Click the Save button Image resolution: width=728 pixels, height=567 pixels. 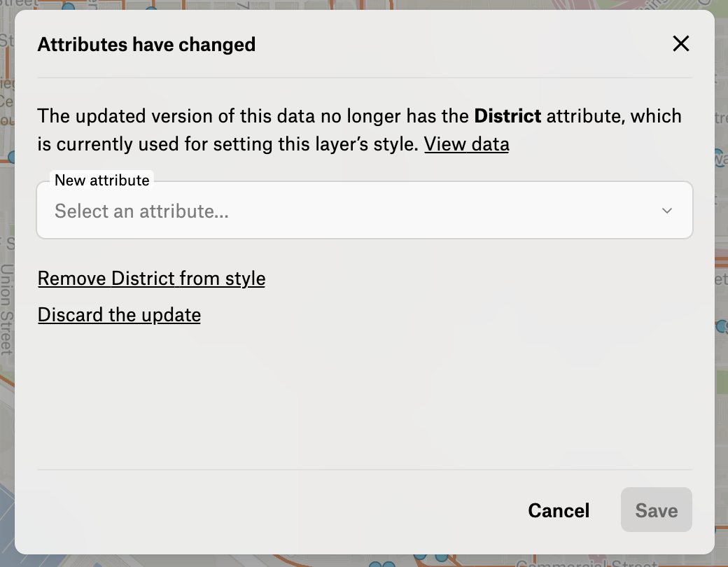coord(656,510)
